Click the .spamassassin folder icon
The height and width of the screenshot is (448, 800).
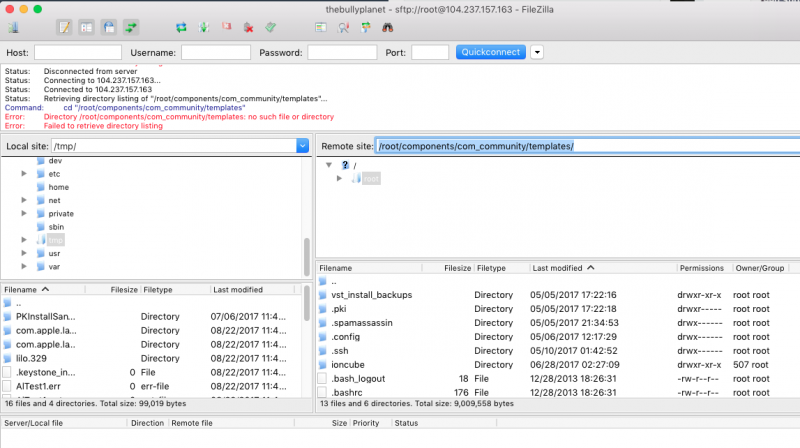(322, 323)
